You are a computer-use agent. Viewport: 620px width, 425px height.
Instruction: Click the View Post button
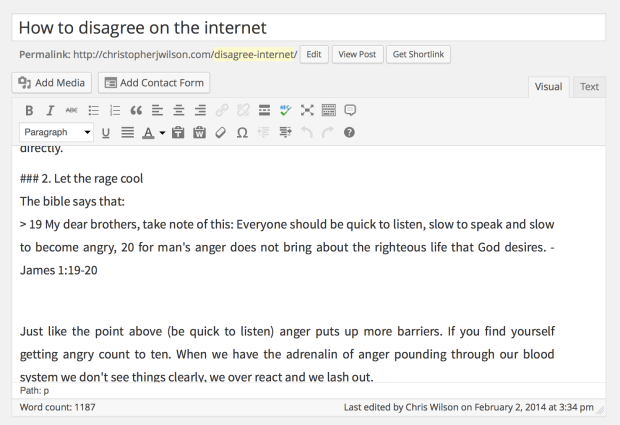[357, 54]
